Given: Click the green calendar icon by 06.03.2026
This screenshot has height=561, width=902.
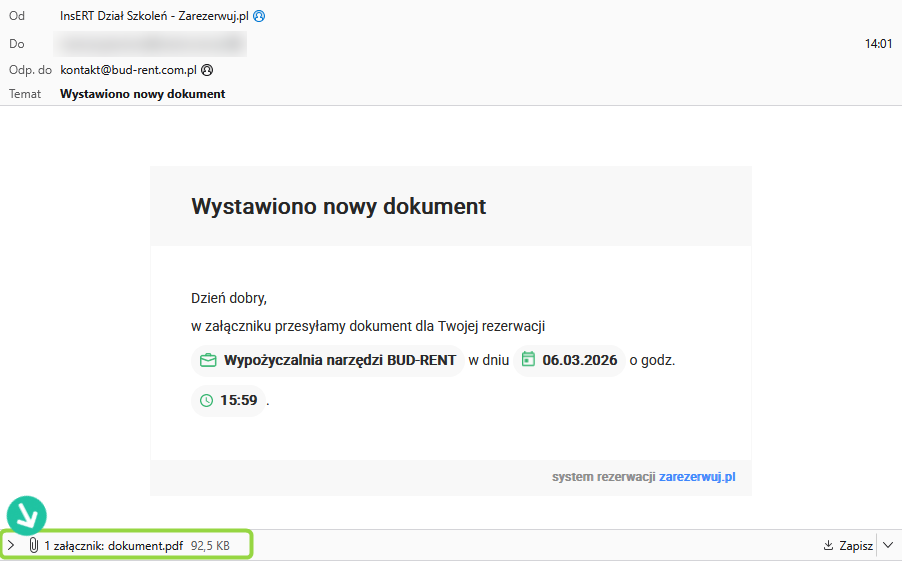Looking at the screenshot, I should point(529,360).
